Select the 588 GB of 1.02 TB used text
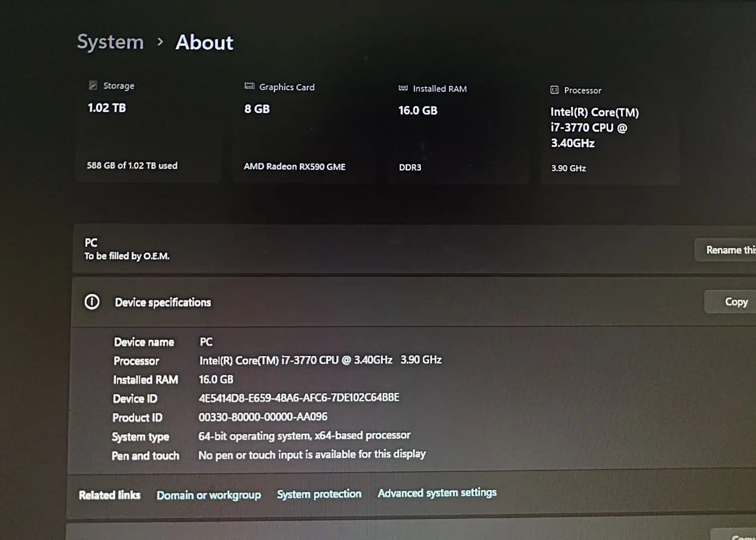 (132, 165)
